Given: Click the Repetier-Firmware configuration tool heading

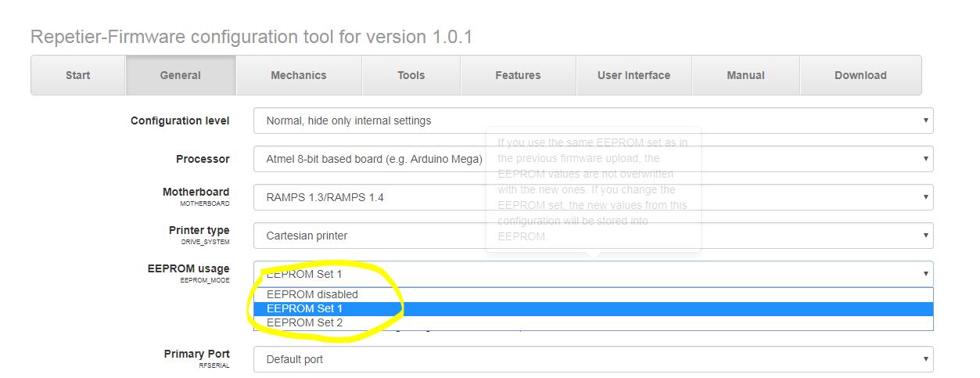Looking at the screenshot, I should coord(251,37).
